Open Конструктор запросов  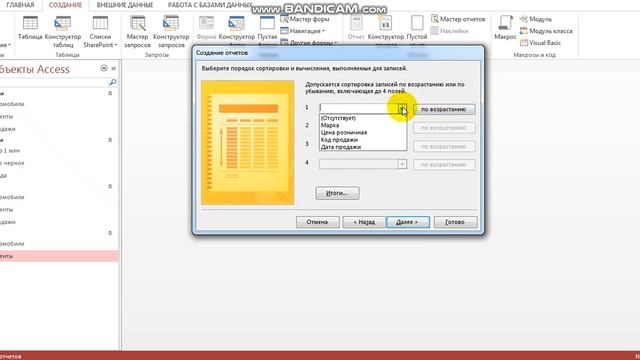tap(171, 32)
